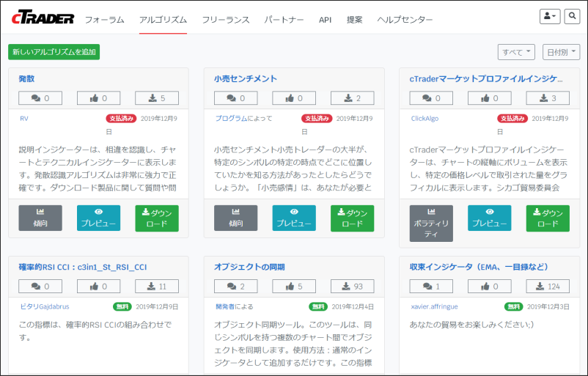Go to the ヘルプセンター page

tap(405, 20)
